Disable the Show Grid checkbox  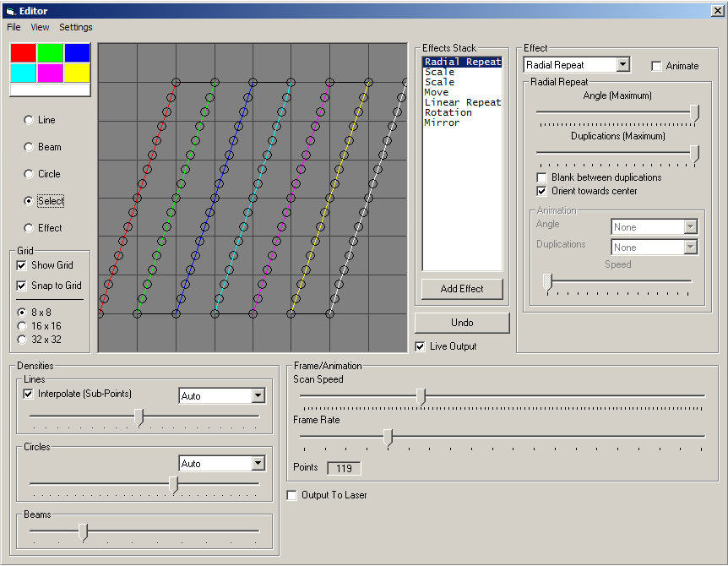point(22,265)
